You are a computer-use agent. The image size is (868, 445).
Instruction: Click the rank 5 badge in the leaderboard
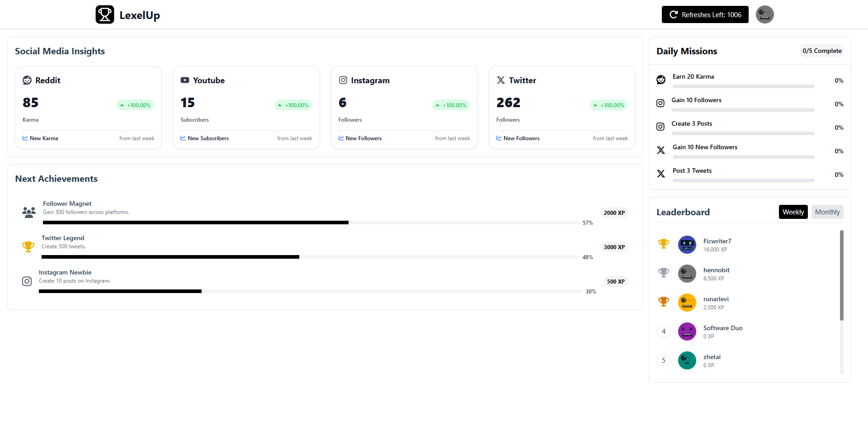click(664, 360)
